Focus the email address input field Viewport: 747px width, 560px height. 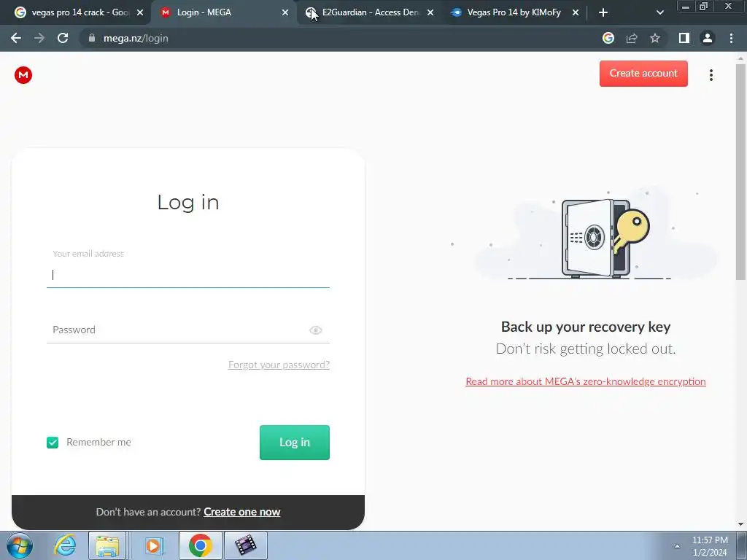188,275
